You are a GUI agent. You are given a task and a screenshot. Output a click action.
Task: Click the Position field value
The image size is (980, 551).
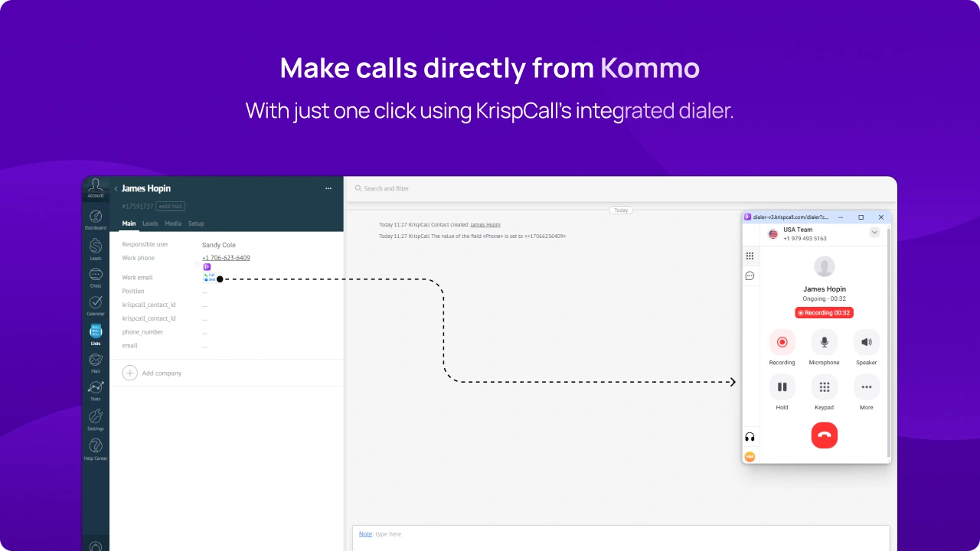[x=204, y=292]
